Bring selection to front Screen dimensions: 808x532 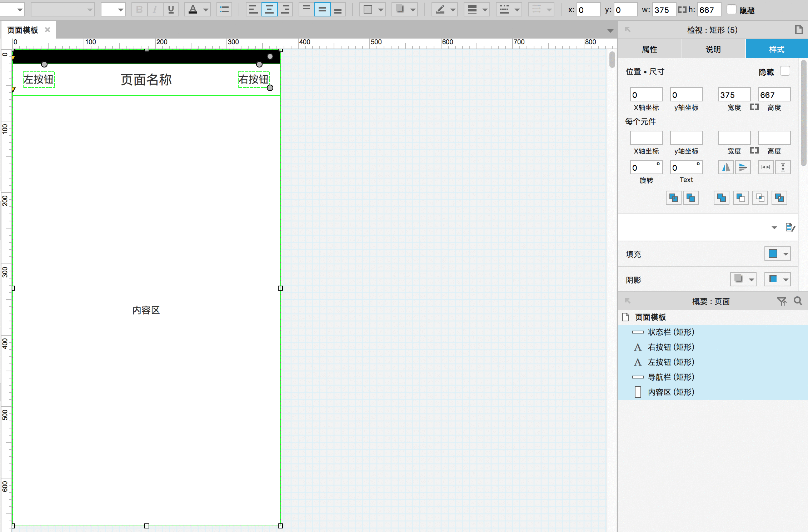674,198
